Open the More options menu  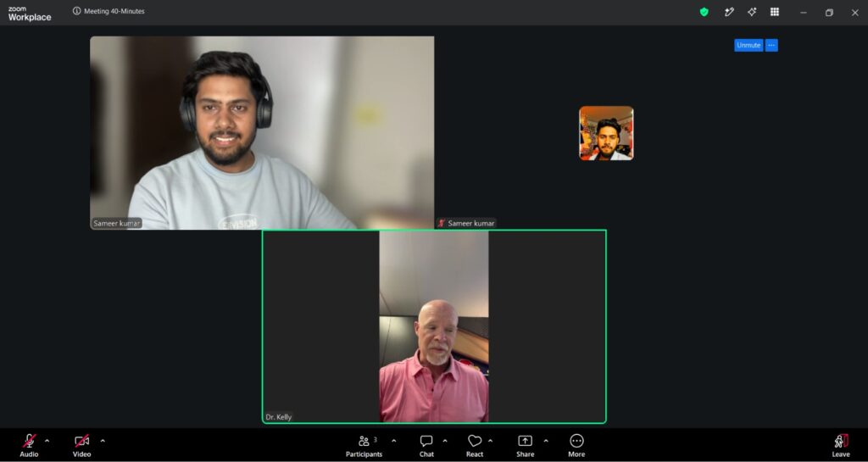click(x=576, y=445)
